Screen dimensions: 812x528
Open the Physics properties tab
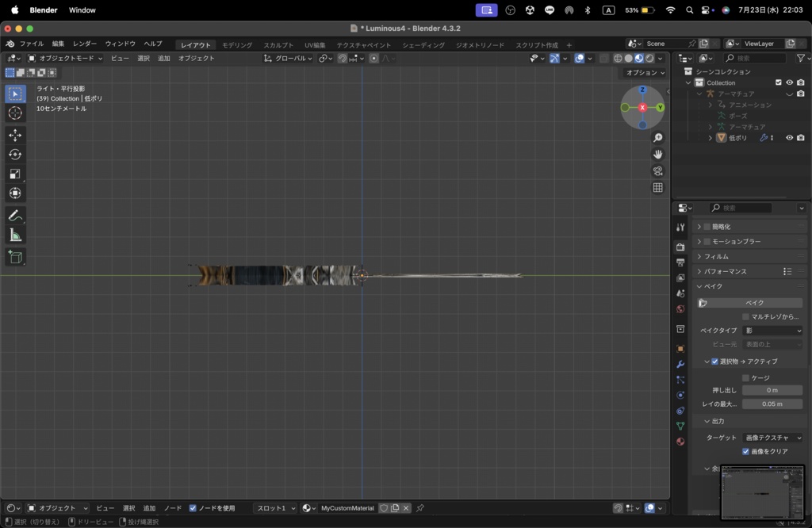680,395
